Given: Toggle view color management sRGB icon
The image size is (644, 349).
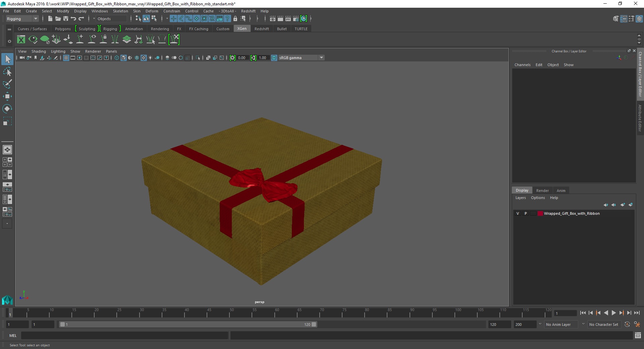Looking at the screenshot, I should (x=274, y=58).
